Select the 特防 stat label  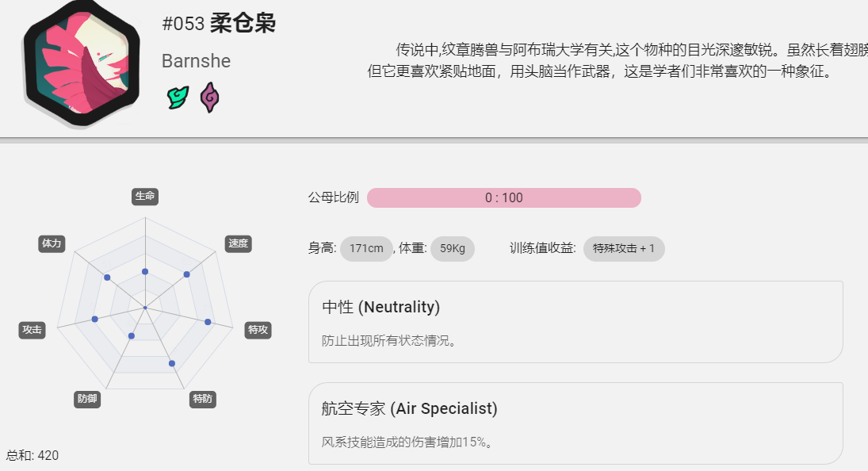(203, 399)
